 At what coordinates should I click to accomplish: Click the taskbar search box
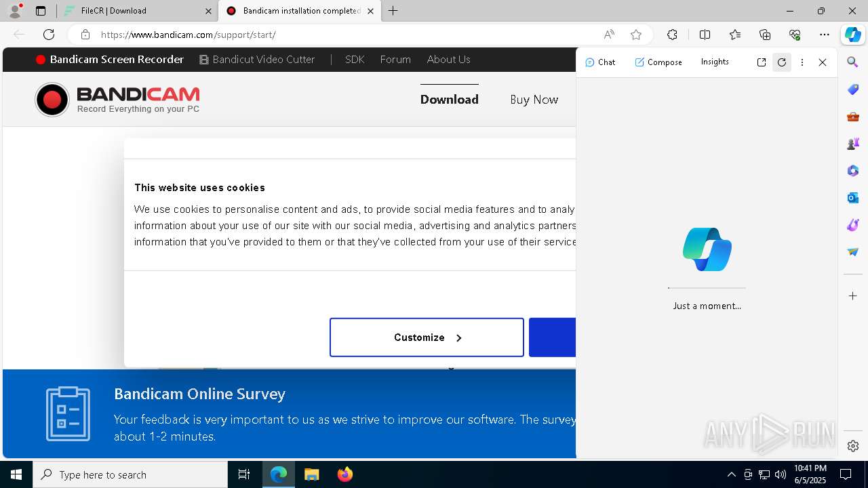(130, 474)
